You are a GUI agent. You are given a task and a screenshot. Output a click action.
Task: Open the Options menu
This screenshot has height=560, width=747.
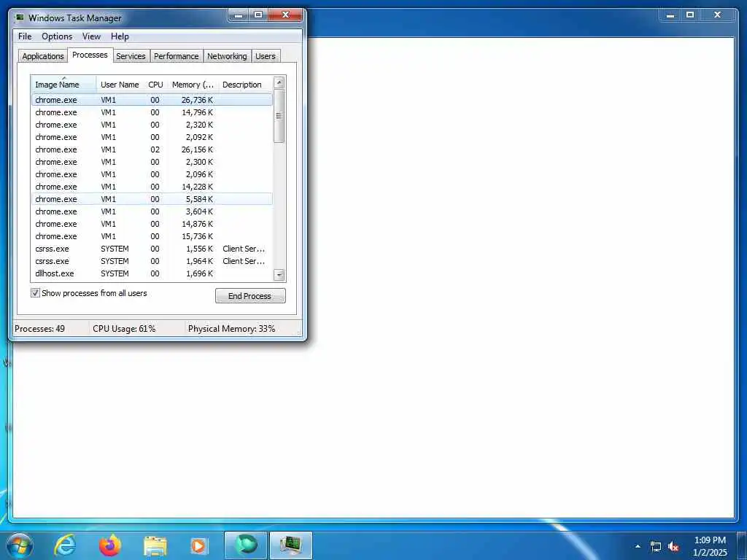[x=57, y=36]
